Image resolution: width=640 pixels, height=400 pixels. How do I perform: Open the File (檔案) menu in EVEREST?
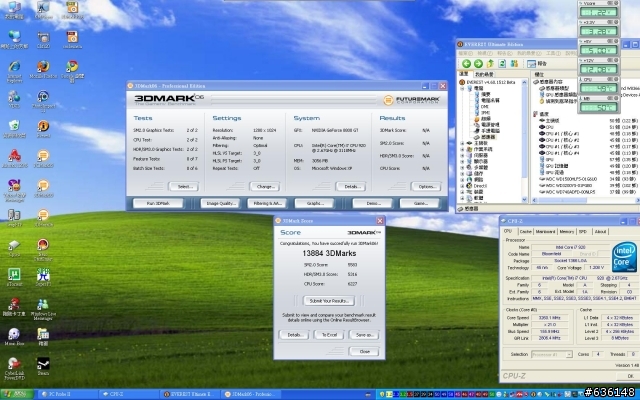465,53
